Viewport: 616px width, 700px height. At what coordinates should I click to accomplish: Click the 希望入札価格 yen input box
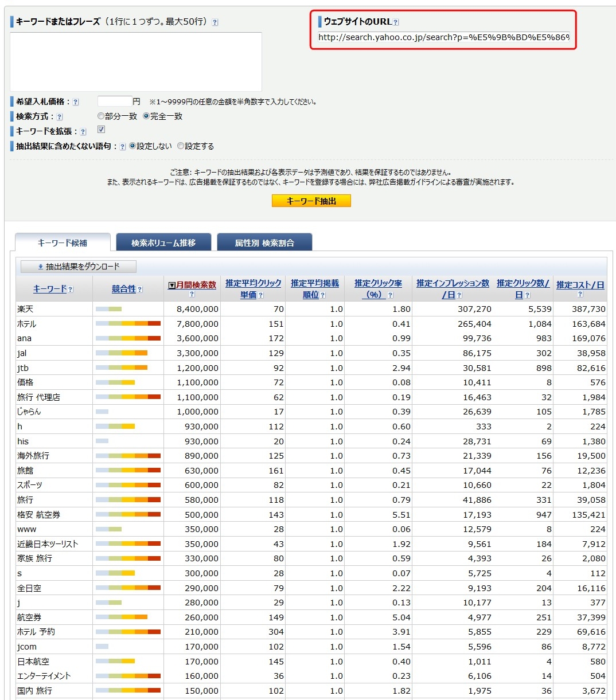[x=115, y=101]
